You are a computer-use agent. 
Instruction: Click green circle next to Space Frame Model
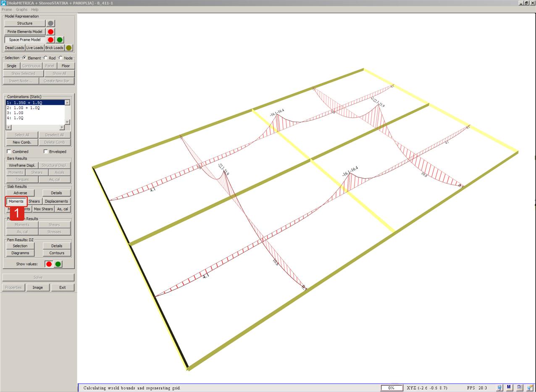60,40
